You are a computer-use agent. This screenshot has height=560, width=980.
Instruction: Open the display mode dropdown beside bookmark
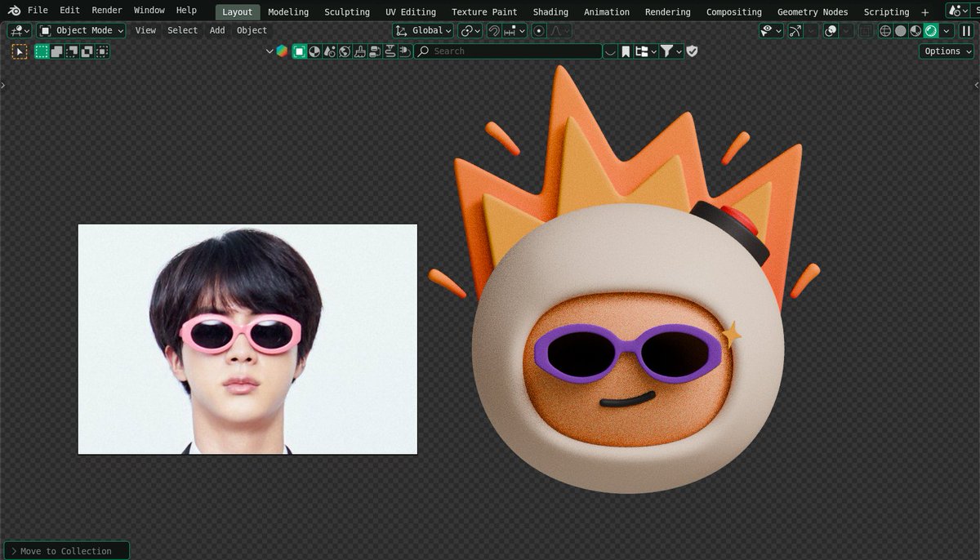coord(646,51)
